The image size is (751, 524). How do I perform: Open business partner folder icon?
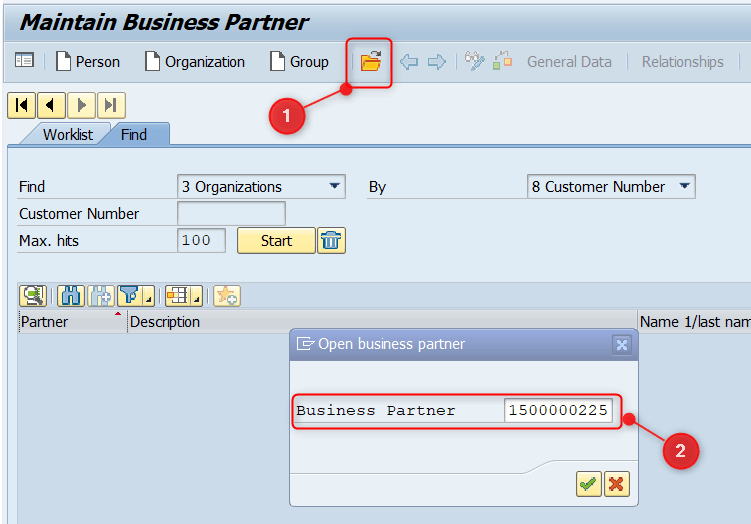click(370, 62)
